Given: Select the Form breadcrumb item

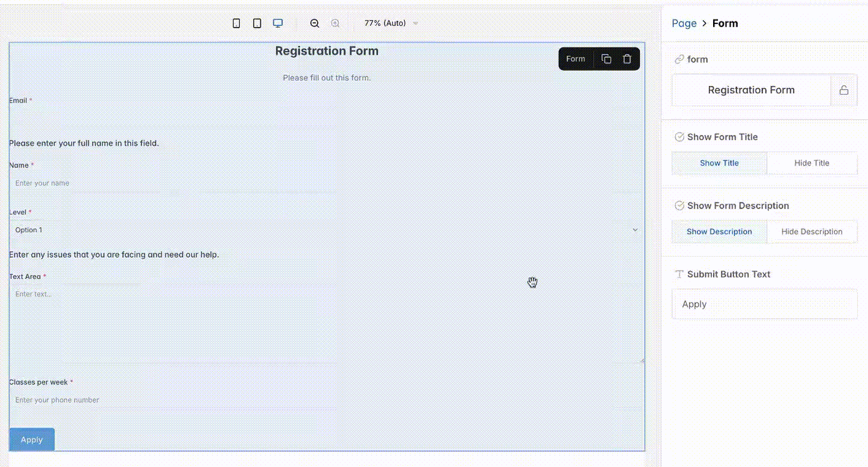Looking at the screenshot, I should pyautogui.click(x=725, y=23).
